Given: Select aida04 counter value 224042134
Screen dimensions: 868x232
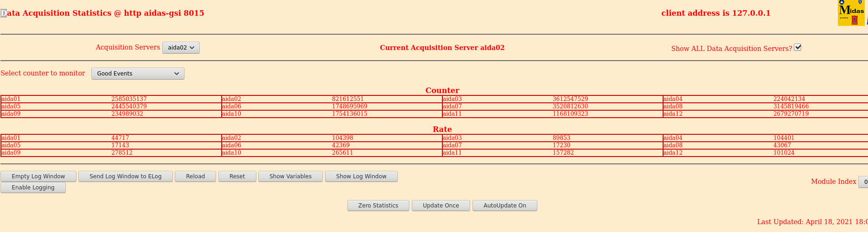Looking at the screenshot, I should pos(789,99).
